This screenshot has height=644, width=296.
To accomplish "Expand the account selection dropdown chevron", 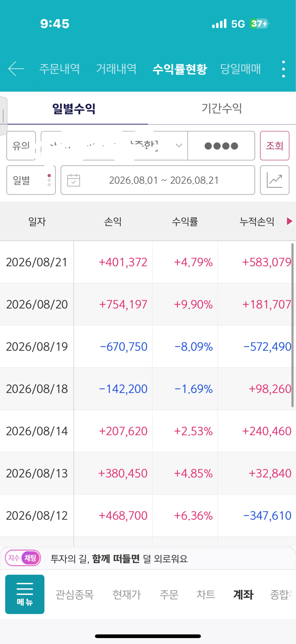I will click(179, 145).
